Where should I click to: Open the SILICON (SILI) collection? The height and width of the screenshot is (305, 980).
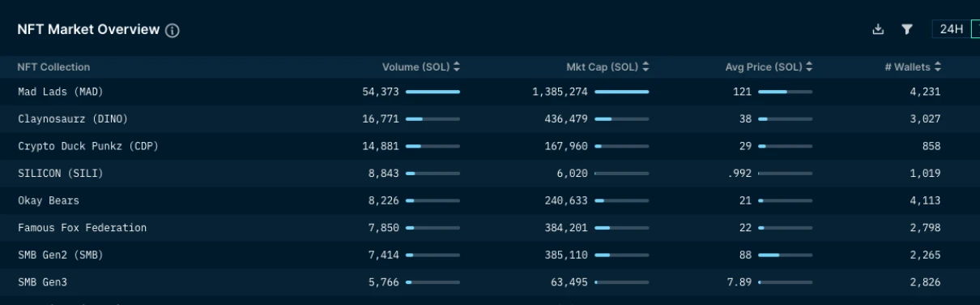point(61,174)
